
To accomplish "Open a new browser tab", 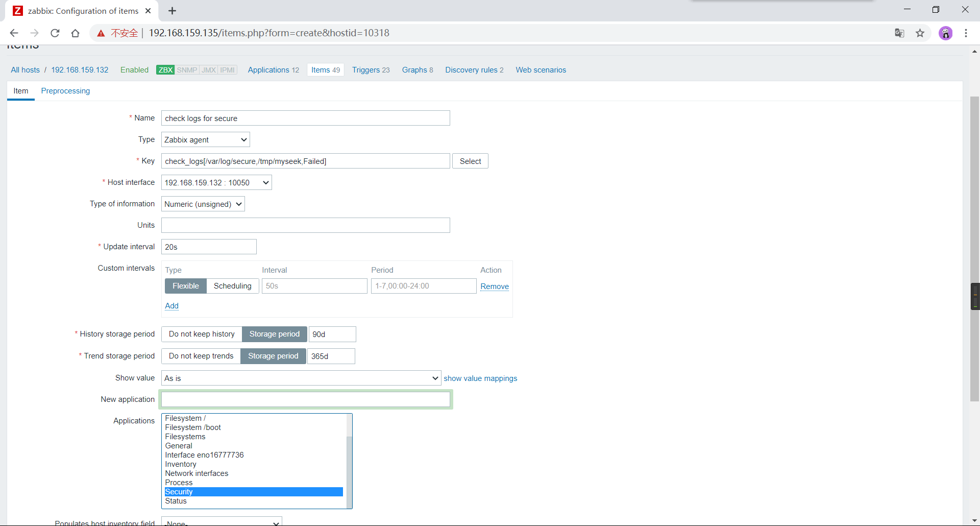I will (173, 11).
